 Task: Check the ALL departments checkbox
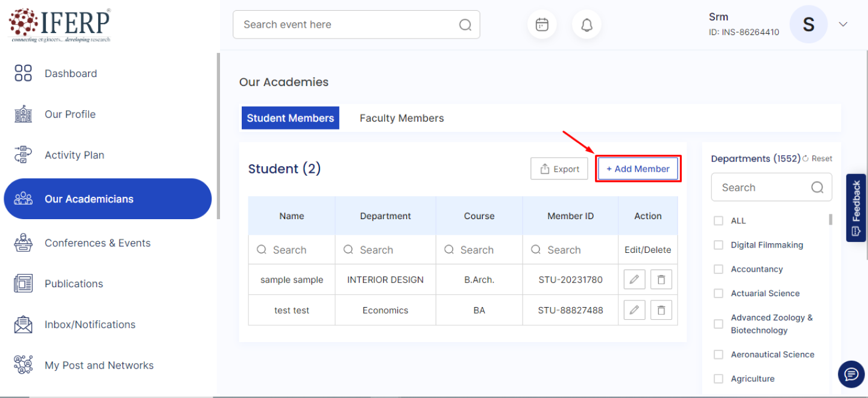click(x=719, y=221)
